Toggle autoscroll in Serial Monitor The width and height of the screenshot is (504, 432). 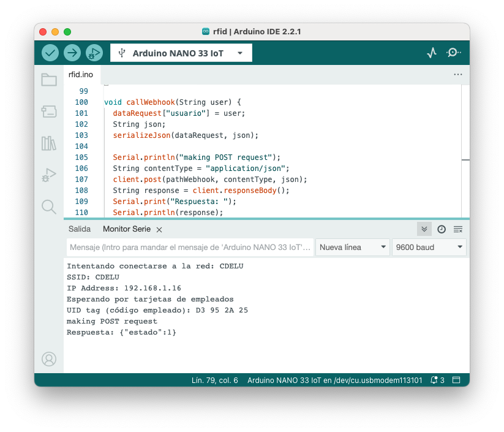pyautogui.click(x=424, y=229)
